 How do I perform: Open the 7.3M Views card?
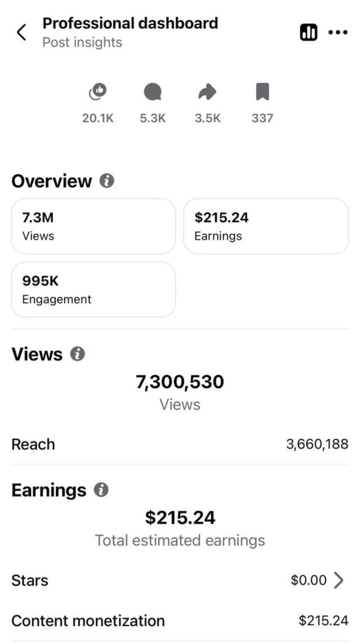pyautogui.click(x=94, y=226)
